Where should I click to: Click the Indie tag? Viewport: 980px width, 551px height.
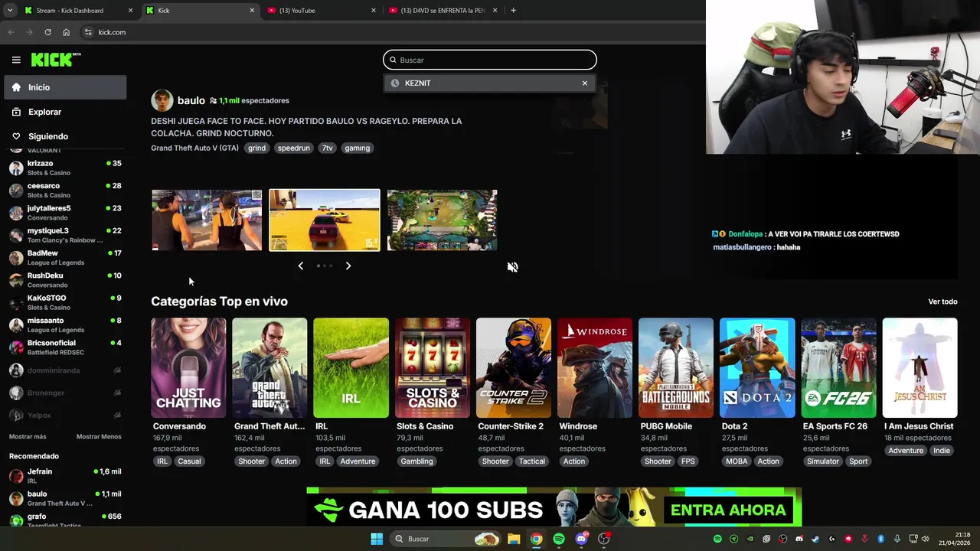942,451
